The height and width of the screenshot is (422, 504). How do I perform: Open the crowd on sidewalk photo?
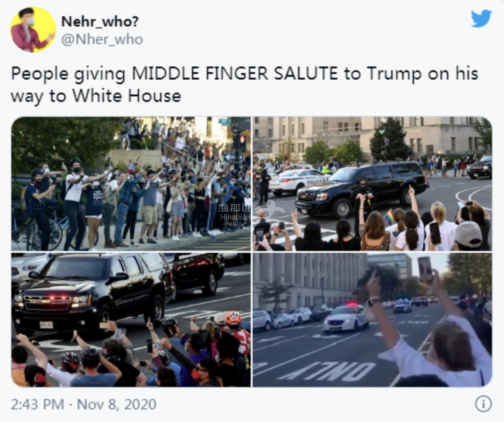pos(131,184)
